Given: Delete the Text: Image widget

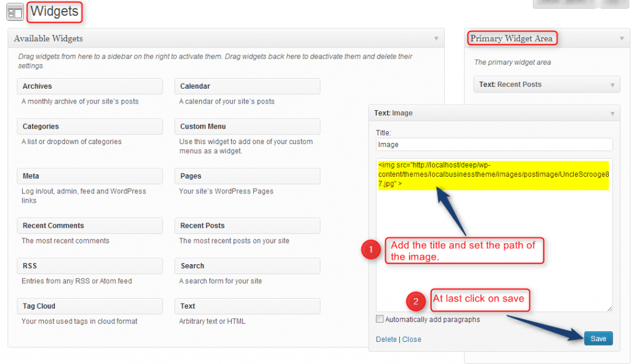Looking at the screenshot, I should pos(386,339).
